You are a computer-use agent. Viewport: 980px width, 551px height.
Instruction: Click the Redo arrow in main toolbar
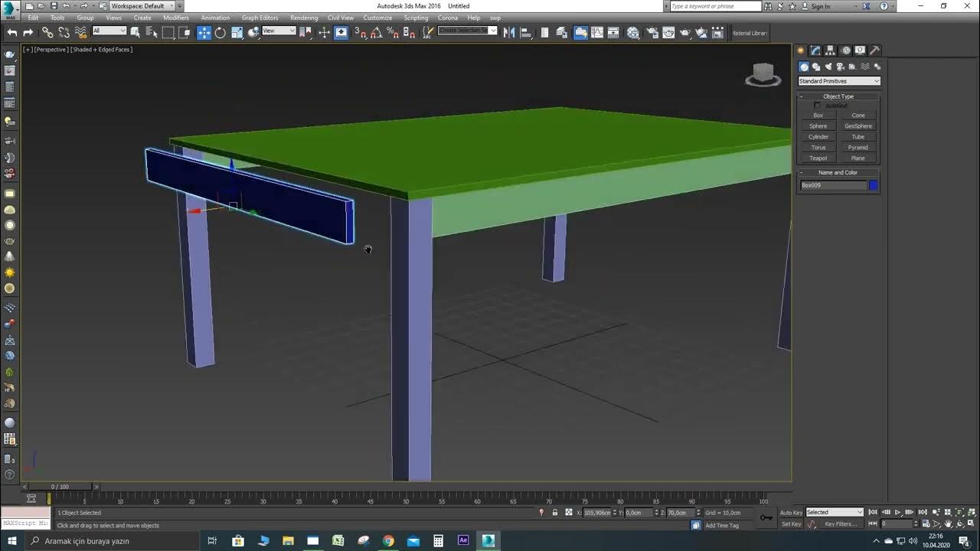click(28, 32)
